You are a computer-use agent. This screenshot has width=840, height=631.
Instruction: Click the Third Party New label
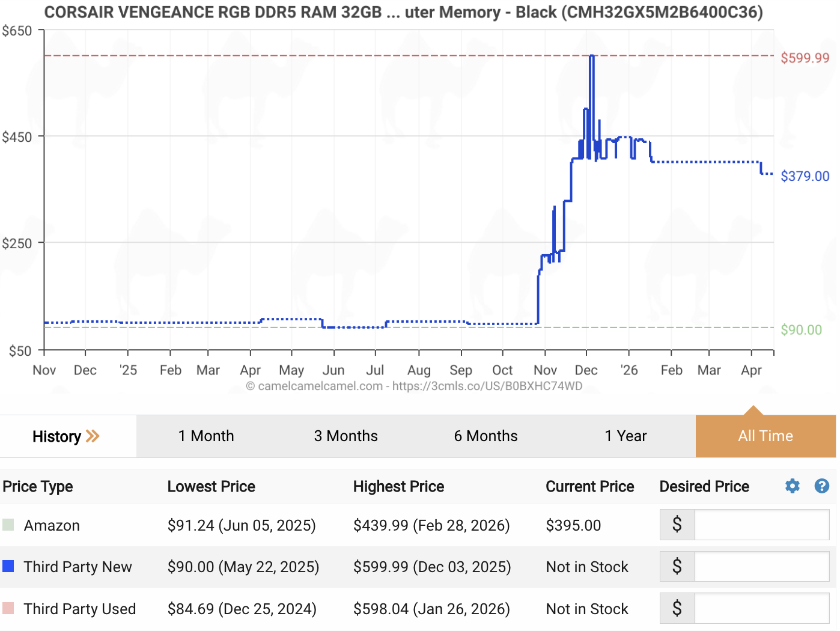click(x=78, y=567)
